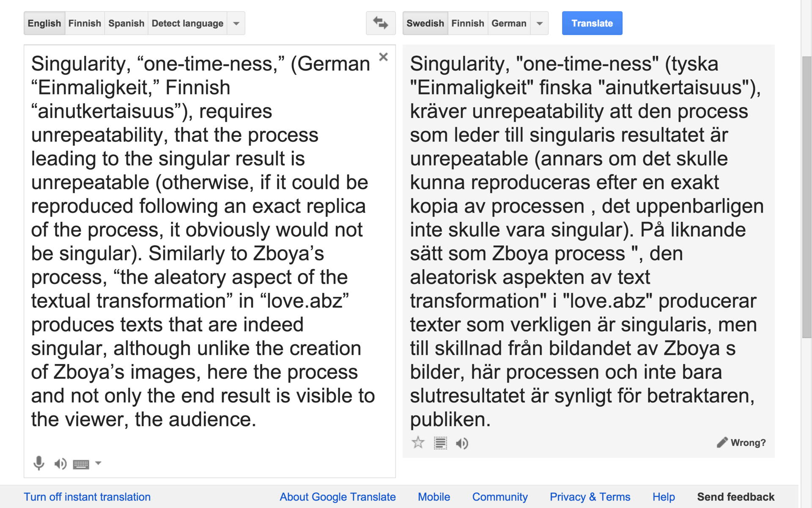Select all translated text icon

440,443
